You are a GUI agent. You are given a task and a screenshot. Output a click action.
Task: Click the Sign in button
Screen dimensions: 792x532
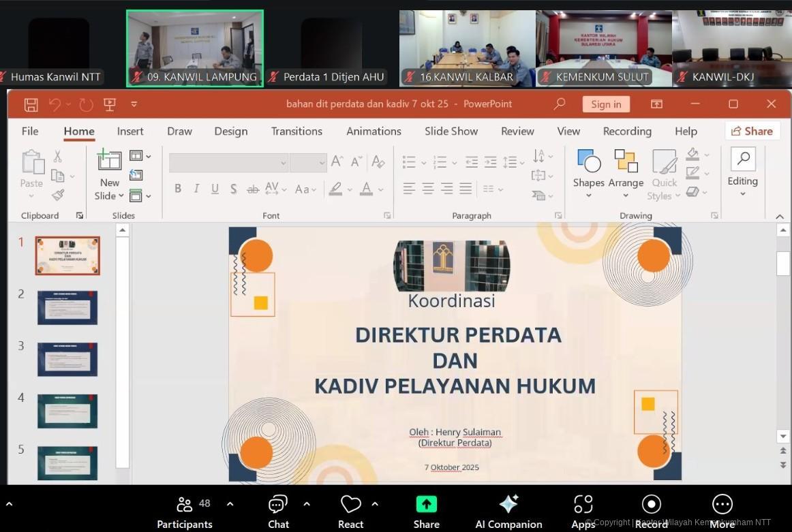605,104
